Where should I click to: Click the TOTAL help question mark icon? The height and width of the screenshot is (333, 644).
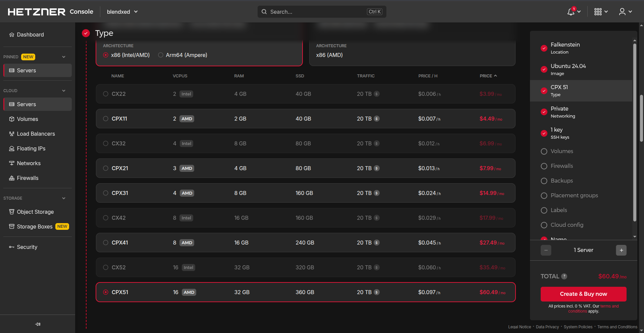click(x=564, y=276)
